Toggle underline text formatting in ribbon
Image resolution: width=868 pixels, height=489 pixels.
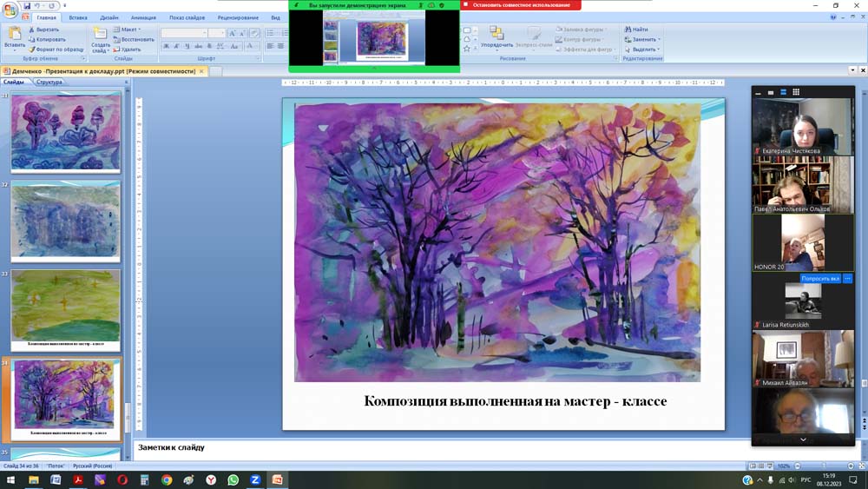coord(187,46)
